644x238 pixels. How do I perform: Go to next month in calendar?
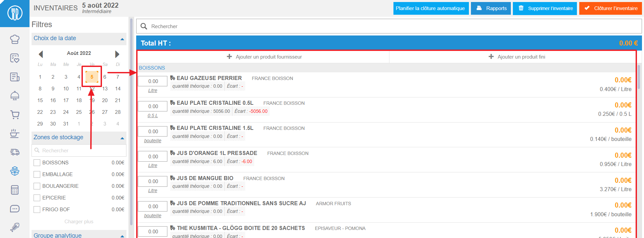117,54
